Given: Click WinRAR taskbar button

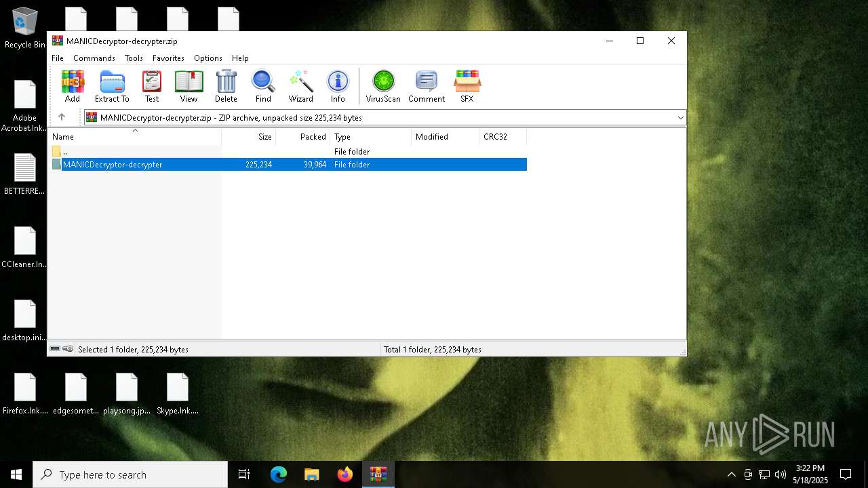Looking at the screenshot, I should [x=378, y=474].
